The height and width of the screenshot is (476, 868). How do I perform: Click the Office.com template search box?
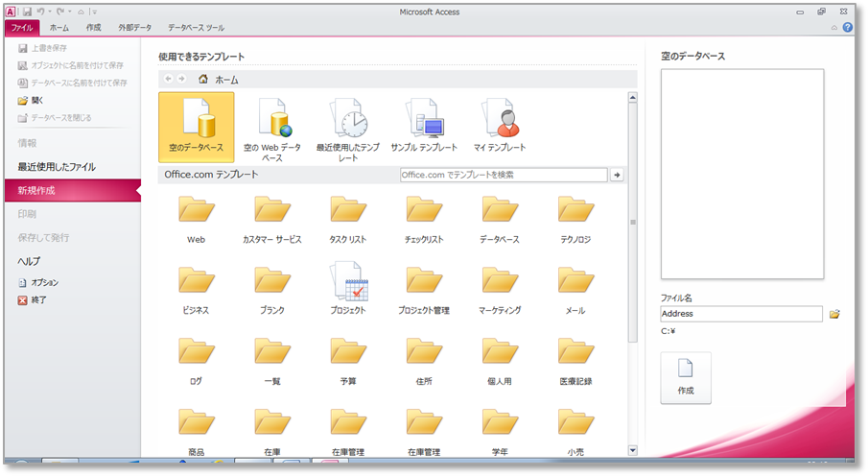click(x=504, y=175)
